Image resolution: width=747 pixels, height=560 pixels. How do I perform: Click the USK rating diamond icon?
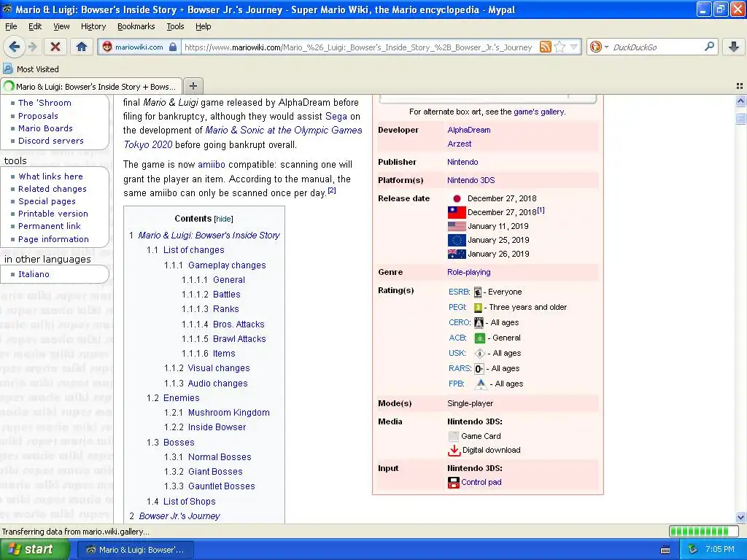tap(480, 354)
